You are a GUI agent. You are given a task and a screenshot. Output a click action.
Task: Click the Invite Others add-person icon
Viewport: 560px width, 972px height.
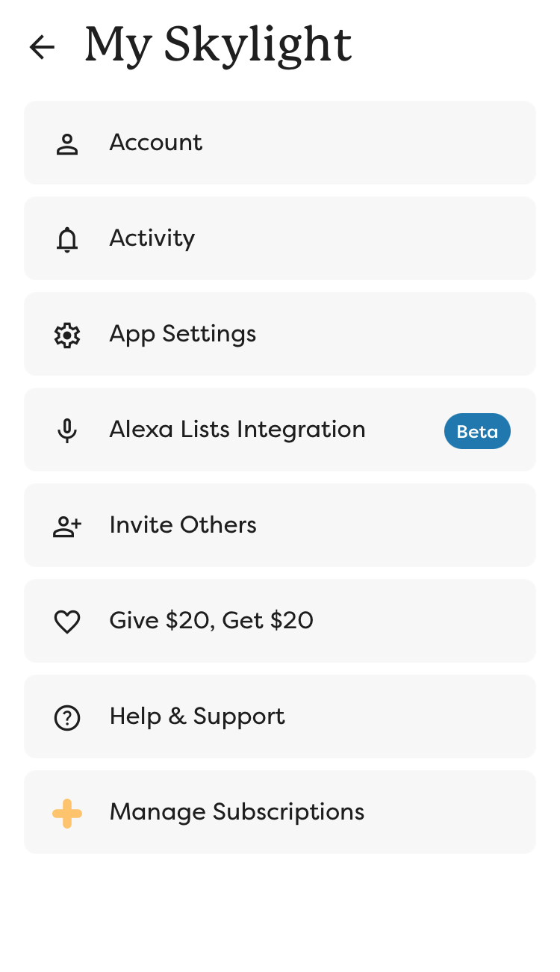point(67,526)
